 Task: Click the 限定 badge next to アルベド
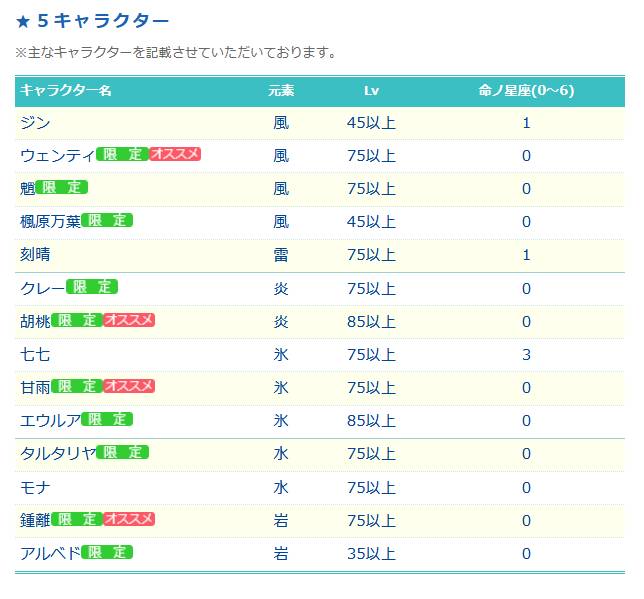coord(107,552)
